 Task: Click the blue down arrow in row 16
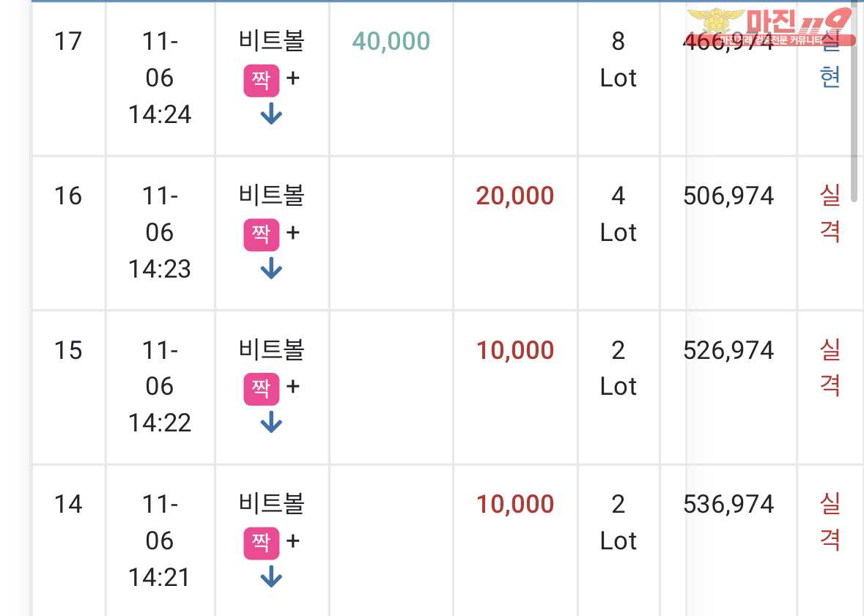point(271,268)
